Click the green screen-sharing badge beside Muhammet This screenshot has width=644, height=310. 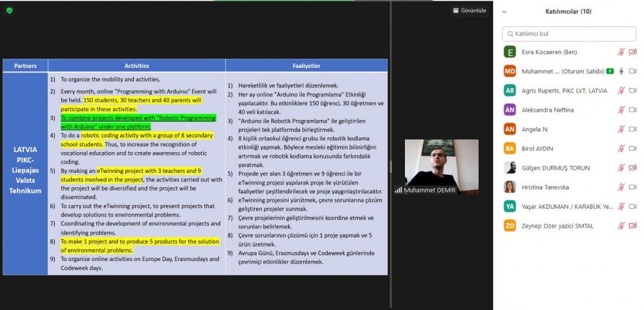[x=610, y=72]
